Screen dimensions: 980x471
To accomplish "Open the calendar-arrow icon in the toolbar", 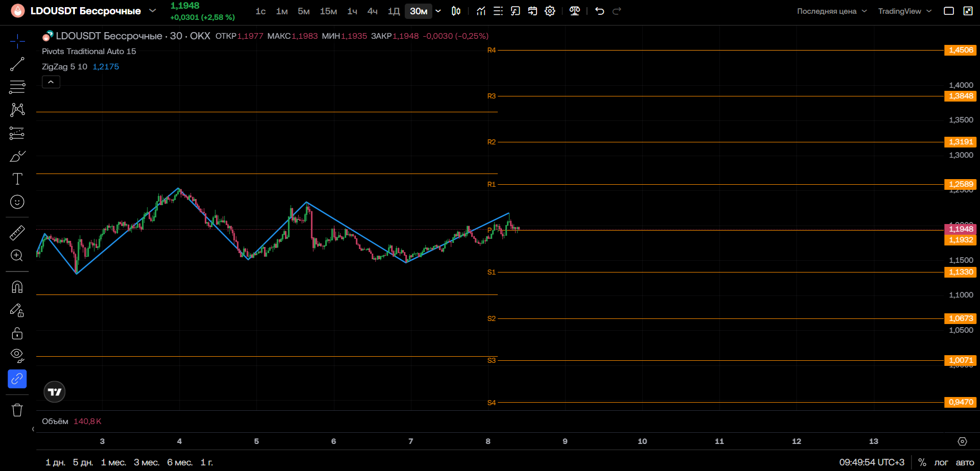I will tap(533, 11).
